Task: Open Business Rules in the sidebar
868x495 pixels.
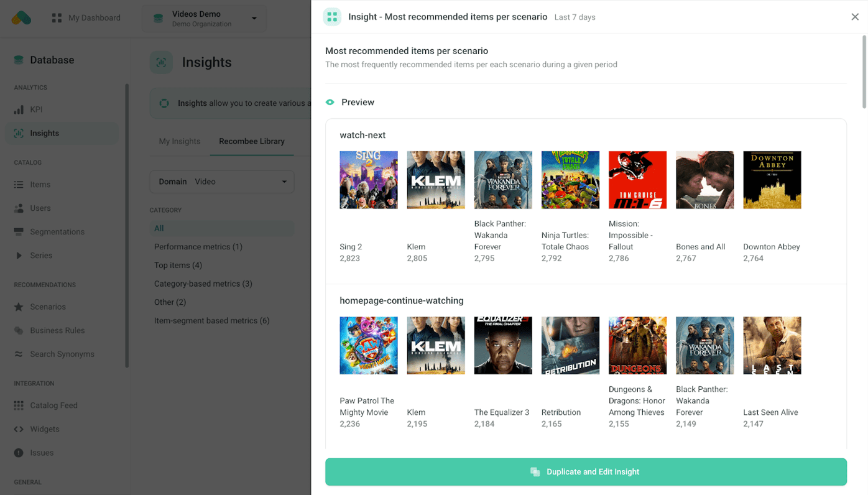Action: [x=57, y=330]
